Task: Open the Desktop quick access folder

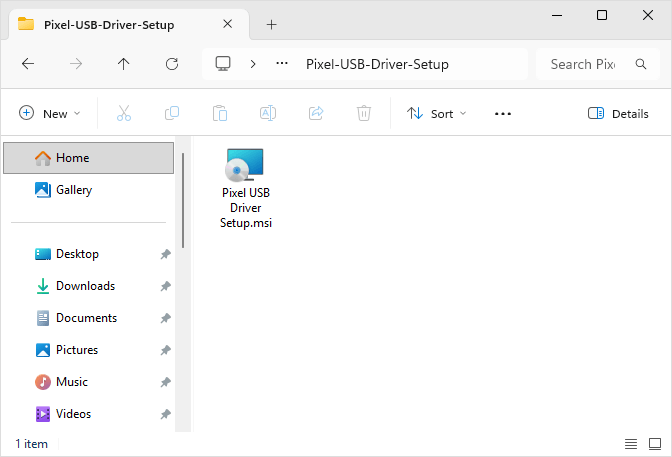Action: pyautogui.click(x=89, y=254)
